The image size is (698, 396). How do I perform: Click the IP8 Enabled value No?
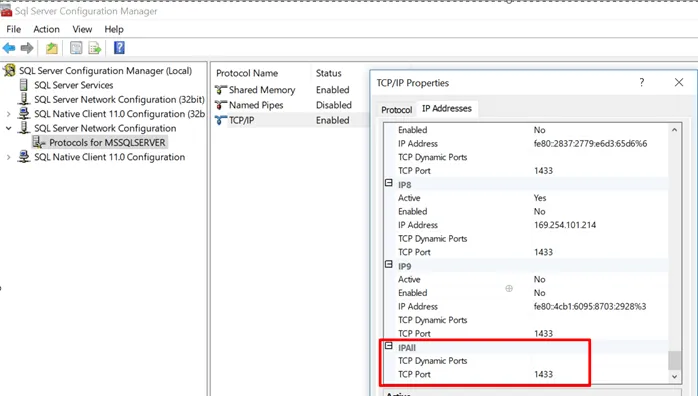tap(540, 211)
